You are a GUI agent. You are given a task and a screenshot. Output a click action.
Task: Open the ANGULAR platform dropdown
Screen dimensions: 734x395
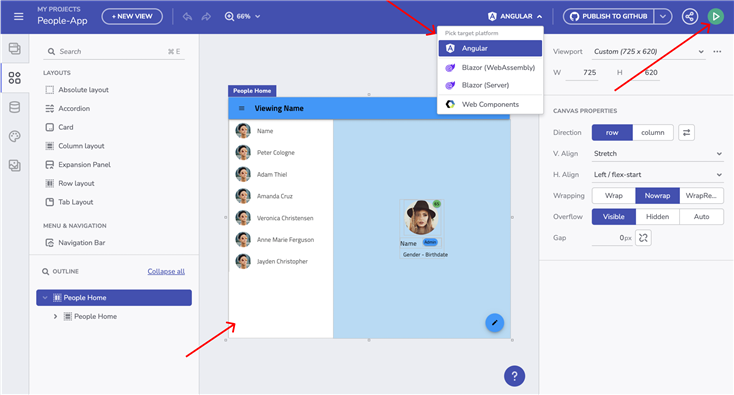(x=515, y=16)
